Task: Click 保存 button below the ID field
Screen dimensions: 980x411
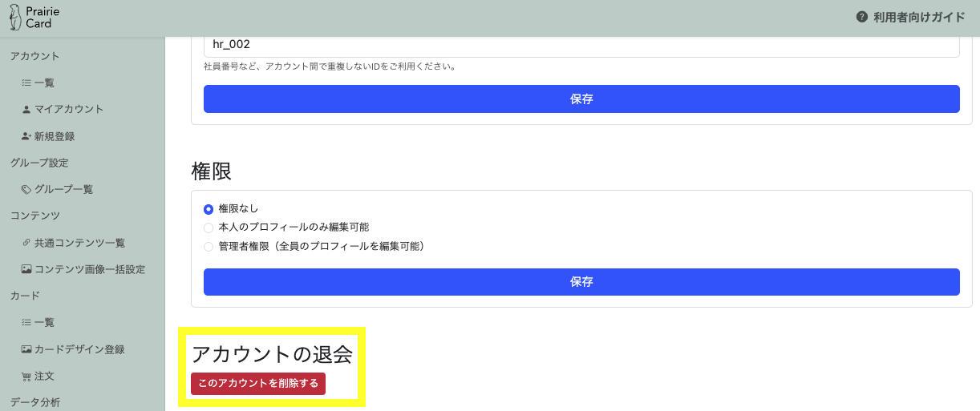Action: point(581,99)
